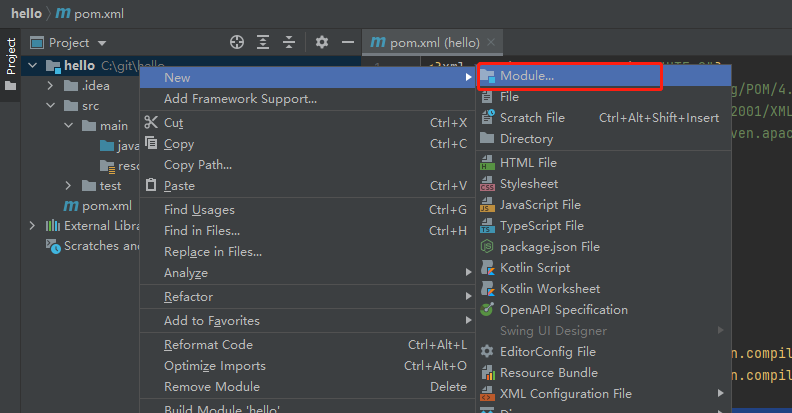Expand the test folder
This screenshot has height=413, width=792.
point(68,186)
